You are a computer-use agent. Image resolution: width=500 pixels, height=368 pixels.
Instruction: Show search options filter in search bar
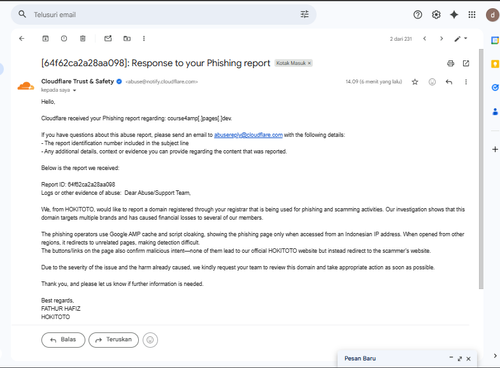[x=304, y=14]
